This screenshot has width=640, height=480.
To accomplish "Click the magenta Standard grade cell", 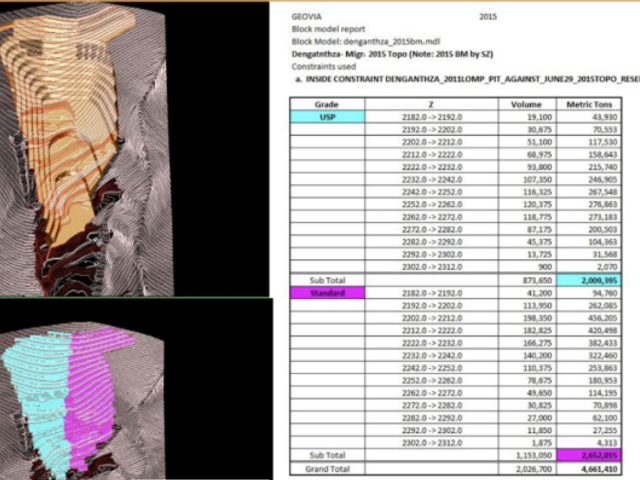I will (x=327, y=293).
